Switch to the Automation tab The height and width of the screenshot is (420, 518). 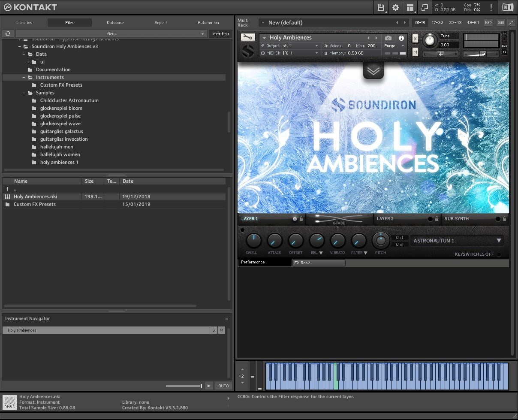coord(208,23)
